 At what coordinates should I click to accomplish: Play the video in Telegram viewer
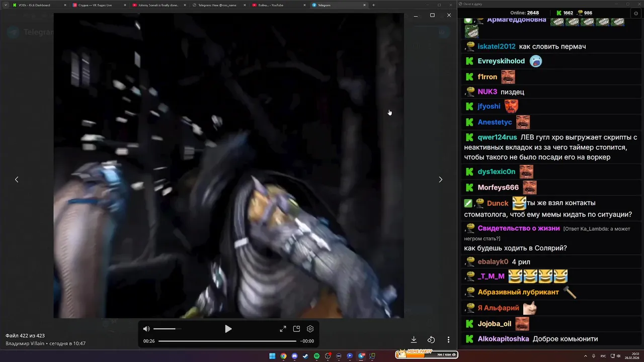pos(228,329)
